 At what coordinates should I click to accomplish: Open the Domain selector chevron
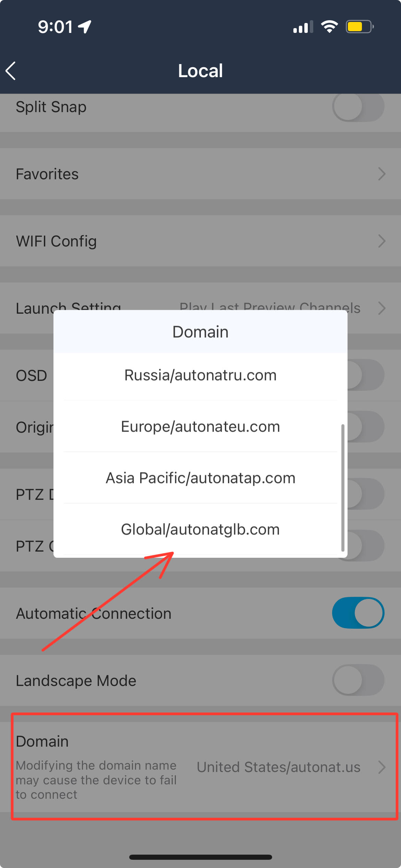coord(382,767)
